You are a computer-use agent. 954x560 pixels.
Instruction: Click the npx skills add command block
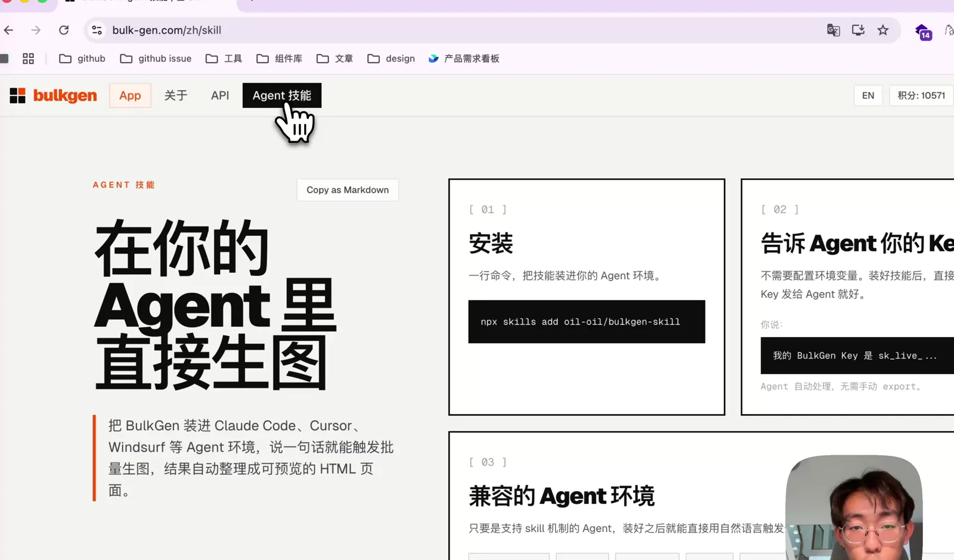click(587, 322)
